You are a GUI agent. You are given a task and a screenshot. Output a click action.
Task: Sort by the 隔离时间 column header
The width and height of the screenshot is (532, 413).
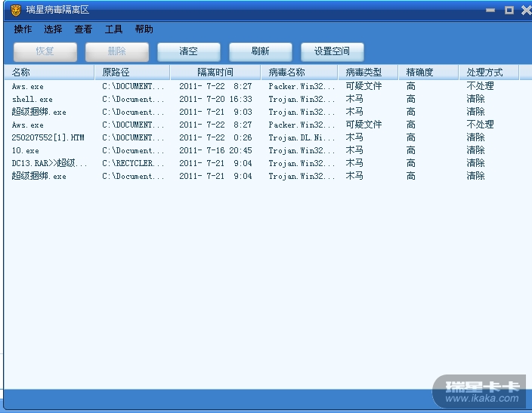(215, 72)
